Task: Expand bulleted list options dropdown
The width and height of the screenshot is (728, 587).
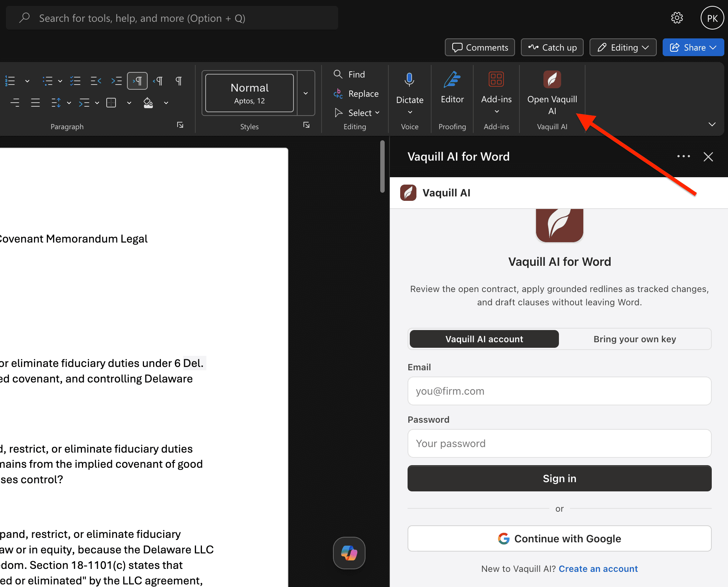Action: point(60,81)
